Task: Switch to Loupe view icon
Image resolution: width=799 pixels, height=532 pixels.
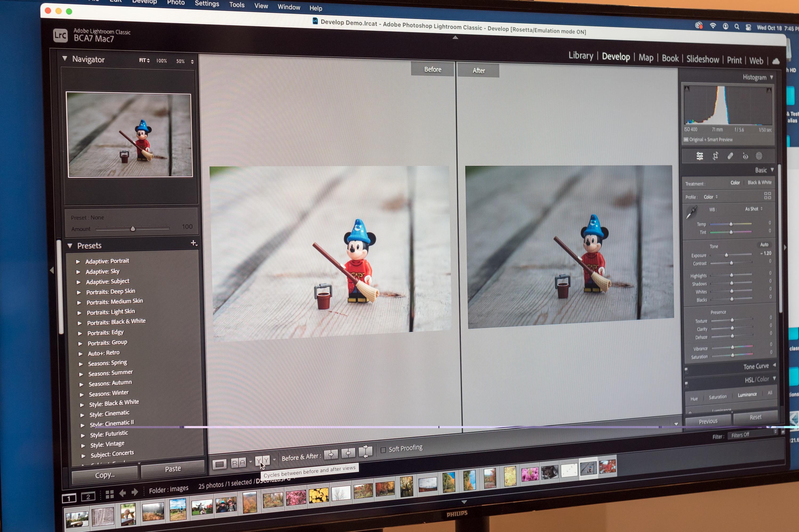Action: pyautogui.click(x=219, y=464)
